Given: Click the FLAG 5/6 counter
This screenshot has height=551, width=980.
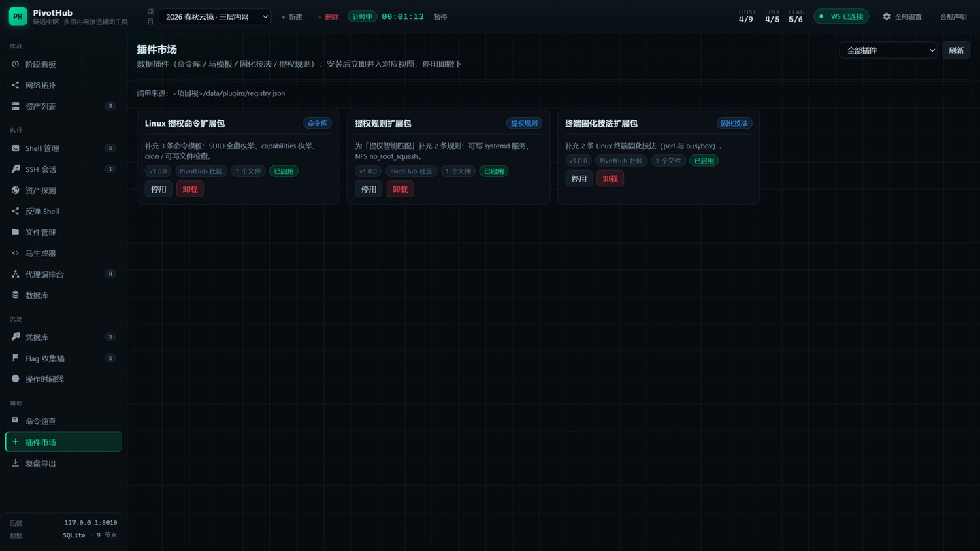Looking at the screenshot, I should [x=796, y=16].
